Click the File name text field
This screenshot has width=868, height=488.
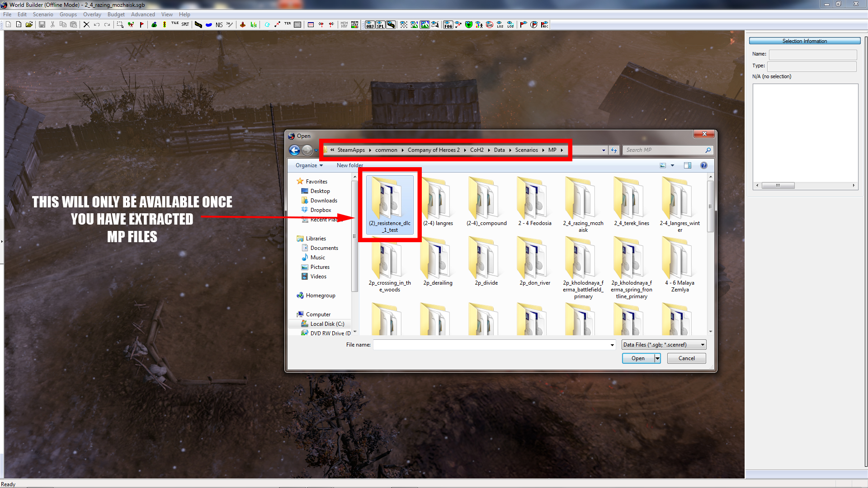pyautogui.click(x=491, y=345)
